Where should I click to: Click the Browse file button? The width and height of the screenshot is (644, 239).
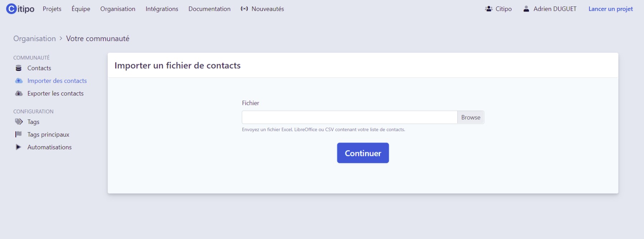[470, 118]
